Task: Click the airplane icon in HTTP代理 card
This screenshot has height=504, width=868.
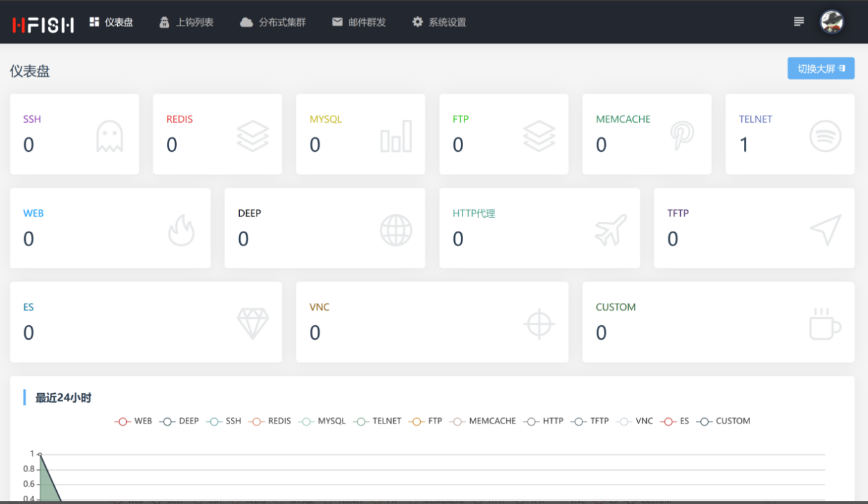Action: coord(611,230)
